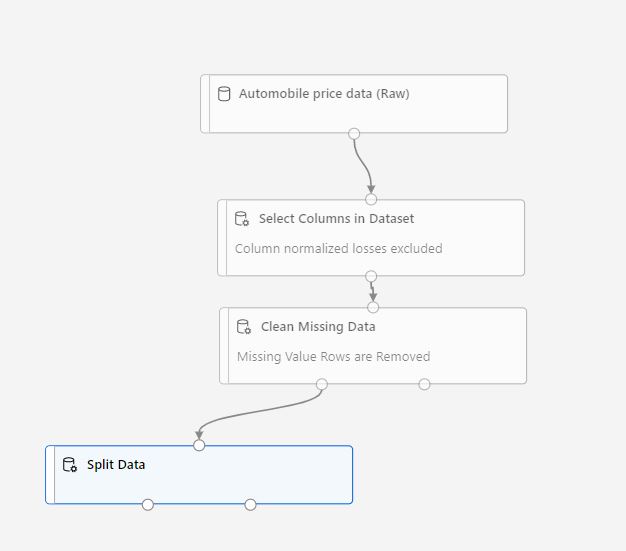Click the Select Columns in Dataset module icon

pos(241,219)
